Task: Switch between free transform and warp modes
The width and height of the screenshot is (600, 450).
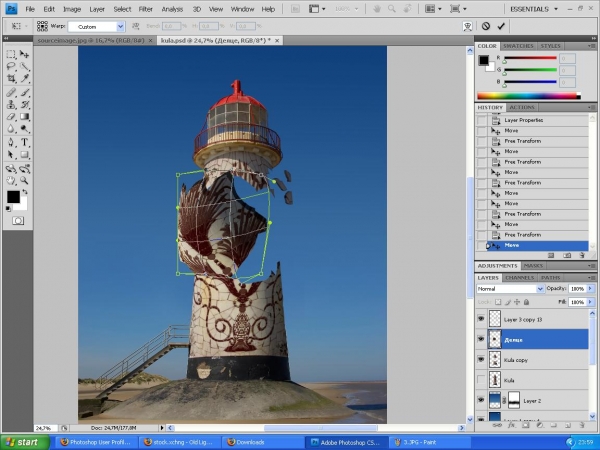Action: pyautogui.click(x=468, y=26)
